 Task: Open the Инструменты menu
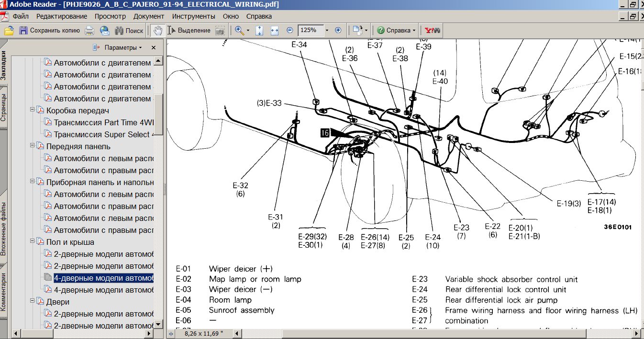pos(195,16)
